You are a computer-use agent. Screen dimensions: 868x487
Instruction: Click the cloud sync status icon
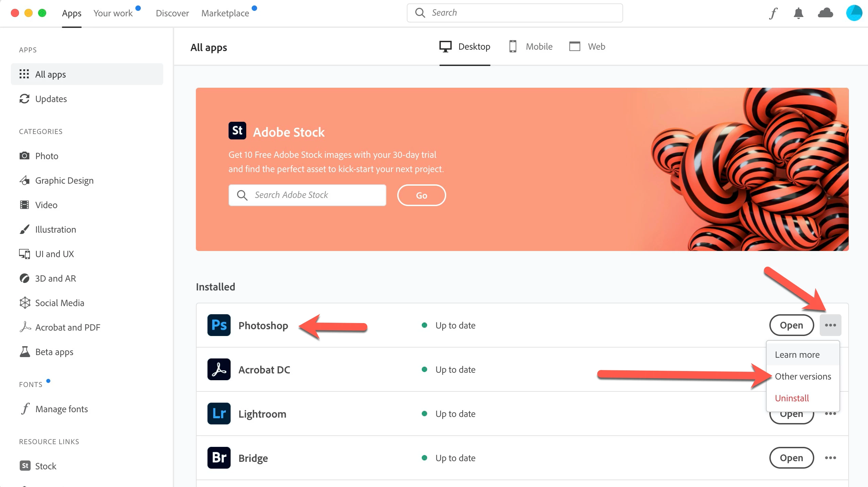tap(825, 13)
